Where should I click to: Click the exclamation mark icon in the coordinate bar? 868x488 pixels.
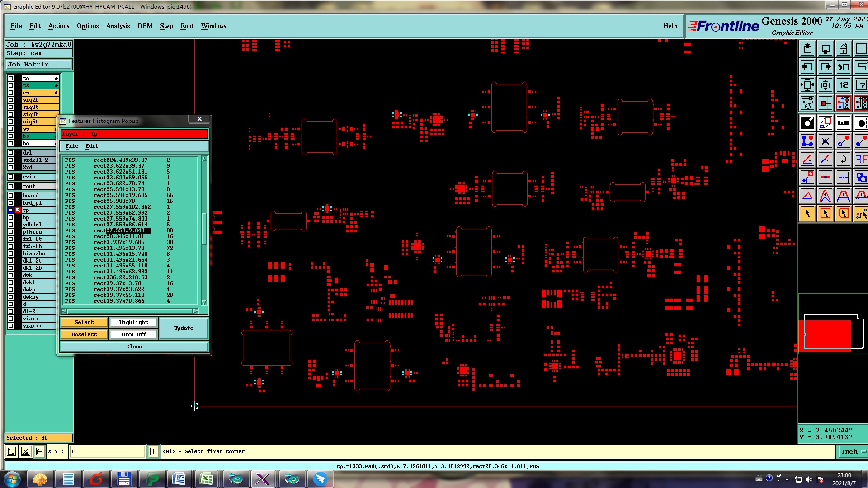click(154, 451)
